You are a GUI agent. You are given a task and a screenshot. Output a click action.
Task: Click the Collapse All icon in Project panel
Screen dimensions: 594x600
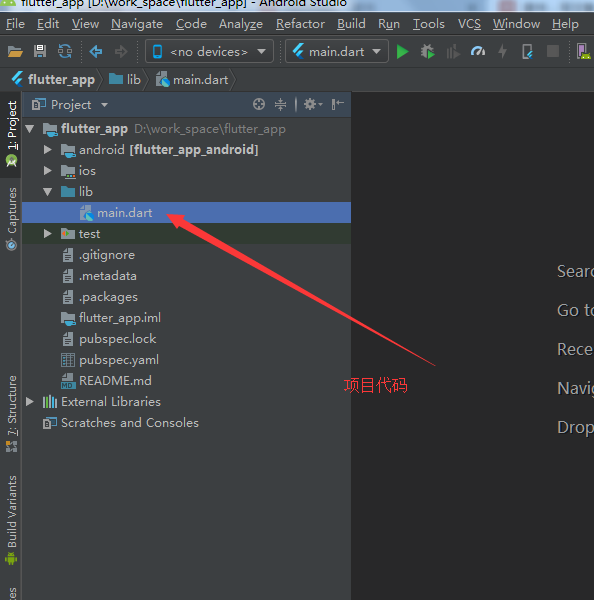click(281, 104)
